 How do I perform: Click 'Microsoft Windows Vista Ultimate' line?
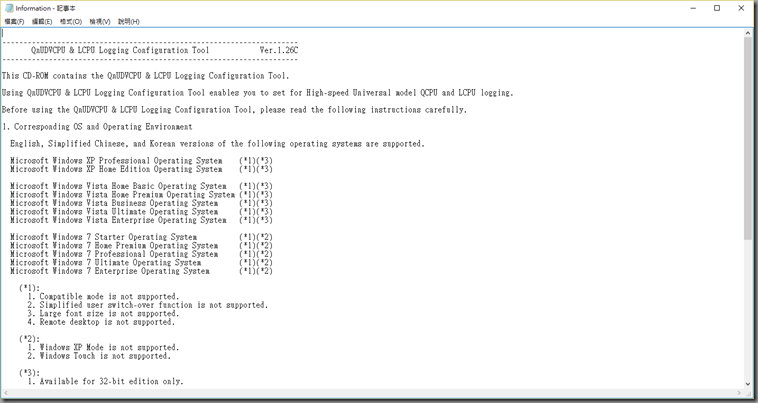[141, 212]
